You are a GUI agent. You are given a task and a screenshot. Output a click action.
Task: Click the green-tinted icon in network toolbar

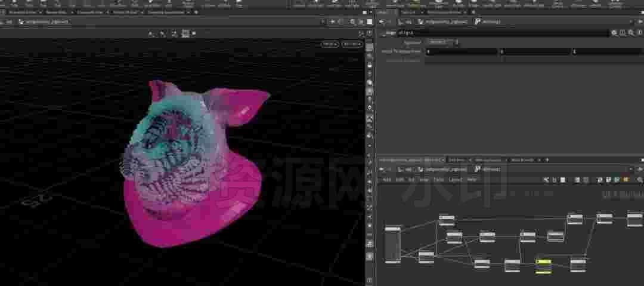pos(617,180)
